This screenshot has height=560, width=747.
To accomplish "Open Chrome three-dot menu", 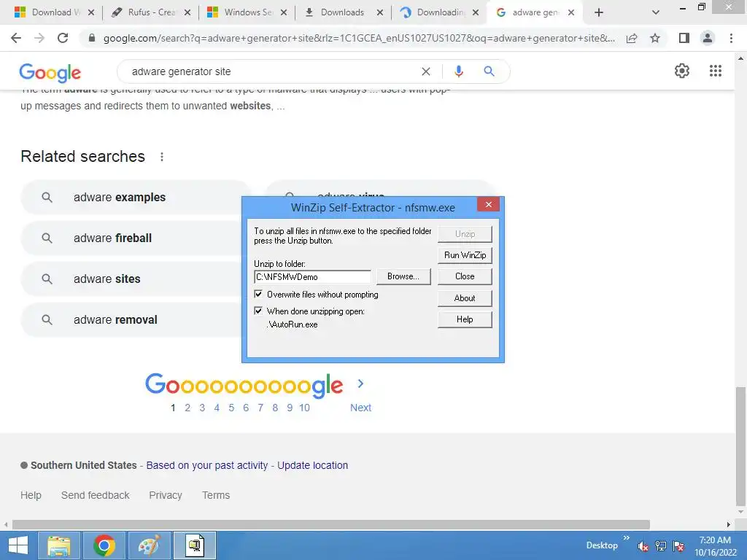I will tap(731, 38).
